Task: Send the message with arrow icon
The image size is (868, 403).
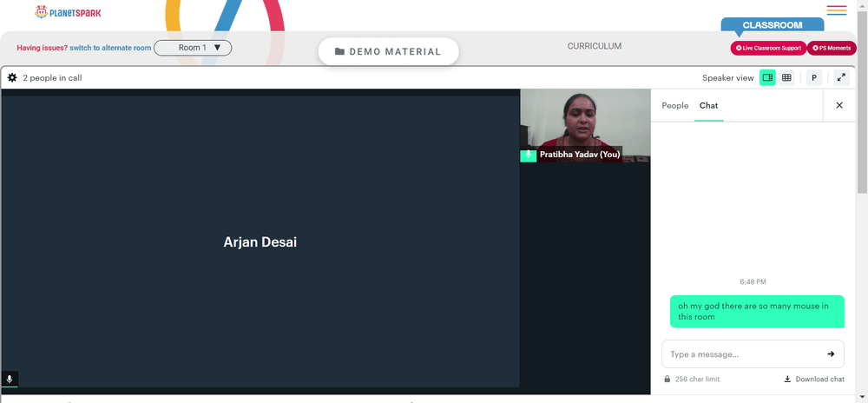Action: pos(831,353)
